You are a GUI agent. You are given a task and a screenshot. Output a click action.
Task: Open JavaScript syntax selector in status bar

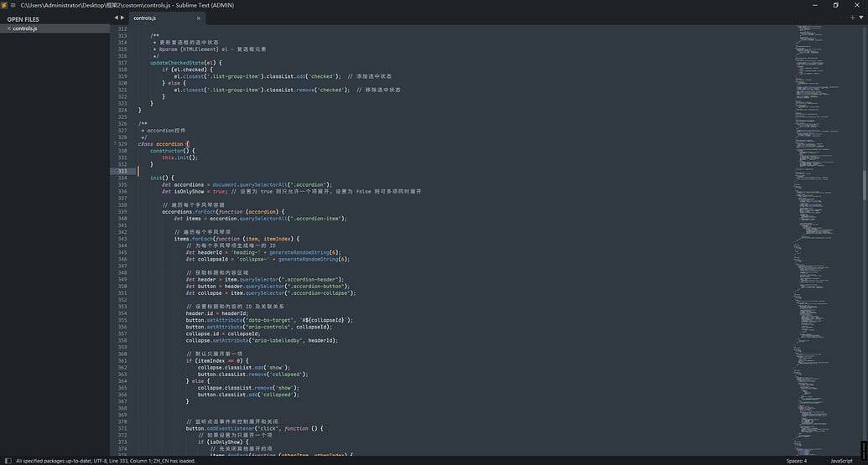[841, 460]
